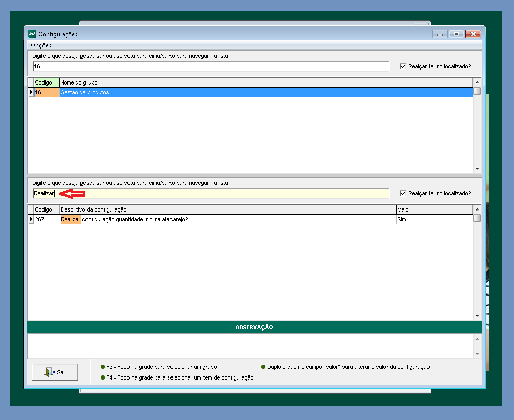Click the row indicator arrow beside group 16

(x=31, y=92)
